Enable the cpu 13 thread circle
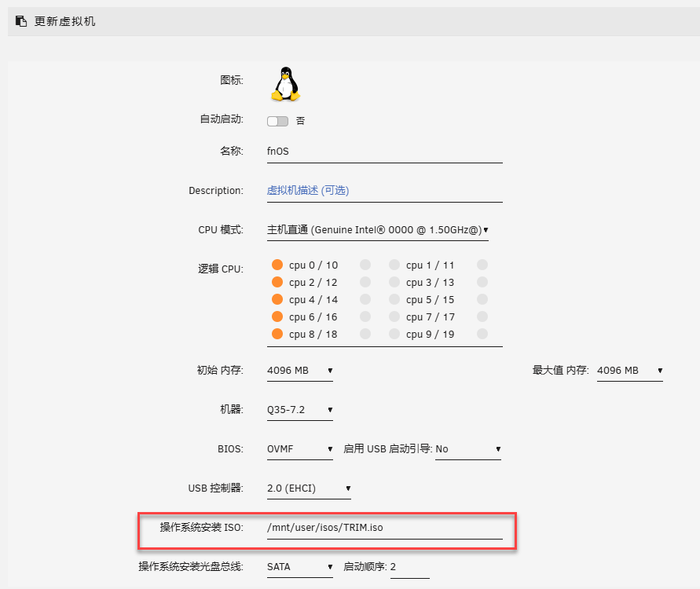The width and height of the screenshot is (700, 589). click(482, 282)
